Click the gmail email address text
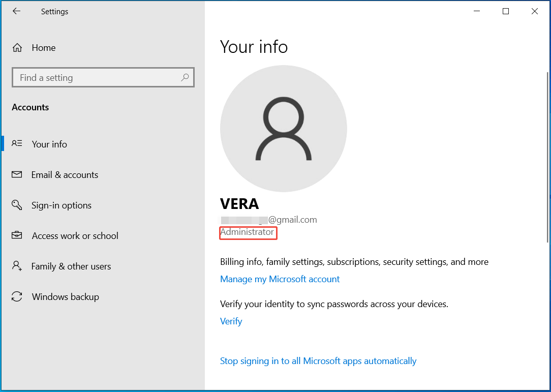 268,219
